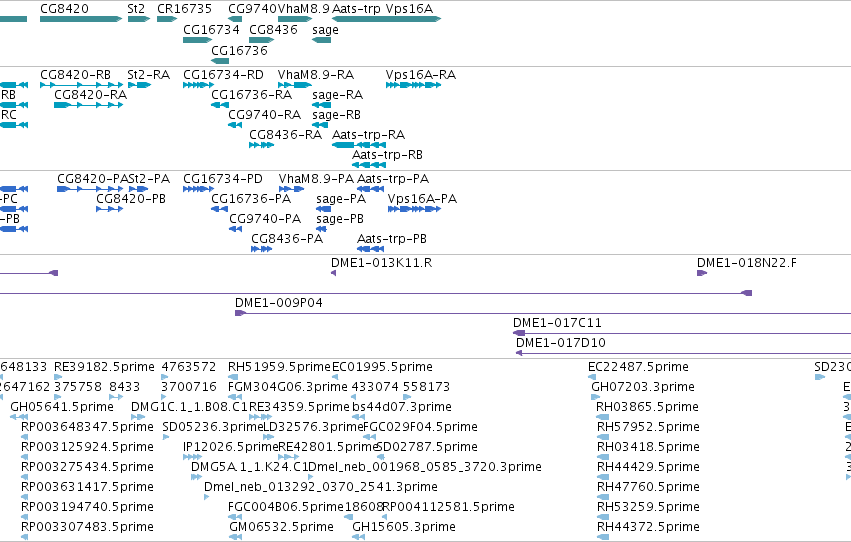Click EST EC01995.5prime
Screen dimensions: 851x542
click(335, 377)
